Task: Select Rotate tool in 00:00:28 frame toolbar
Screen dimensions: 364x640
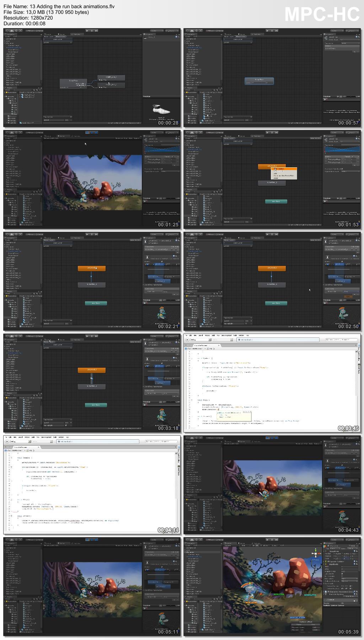Action: [16, 31]
